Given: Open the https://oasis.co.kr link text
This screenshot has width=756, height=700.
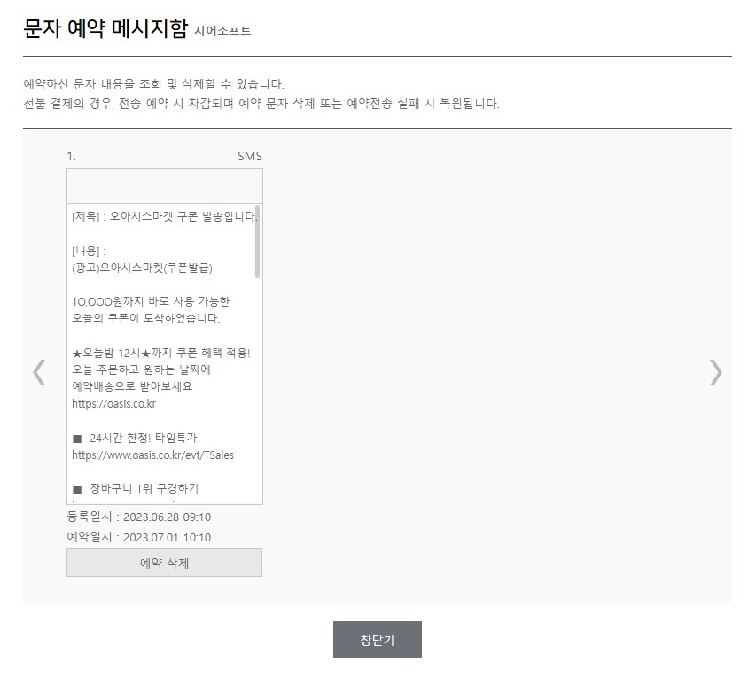Looking at the screenshot, I should [113, 403].
